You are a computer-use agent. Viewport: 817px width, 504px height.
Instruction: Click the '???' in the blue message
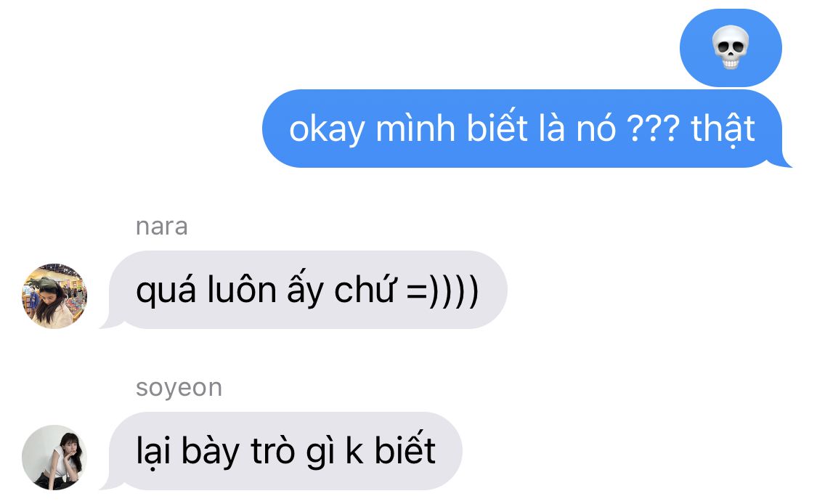654,129
